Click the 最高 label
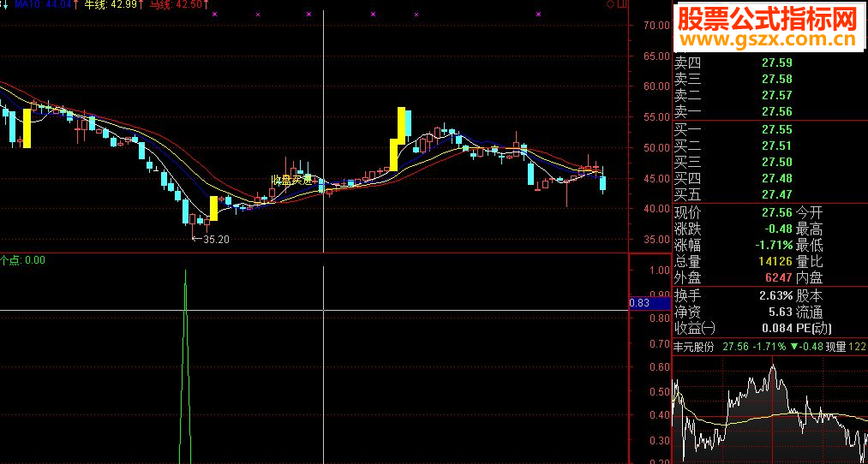The image size is (868, 464). [810, 229]
